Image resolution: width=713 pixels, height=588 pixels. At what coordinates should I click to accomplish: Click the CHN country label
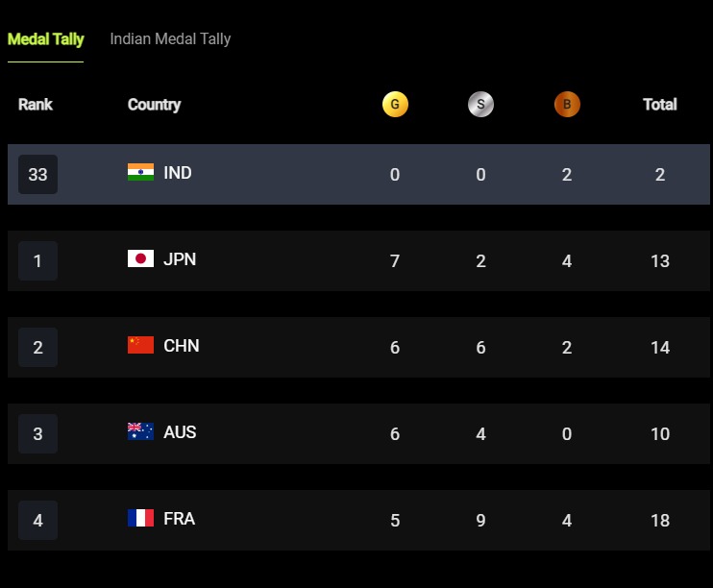point(182,346)
